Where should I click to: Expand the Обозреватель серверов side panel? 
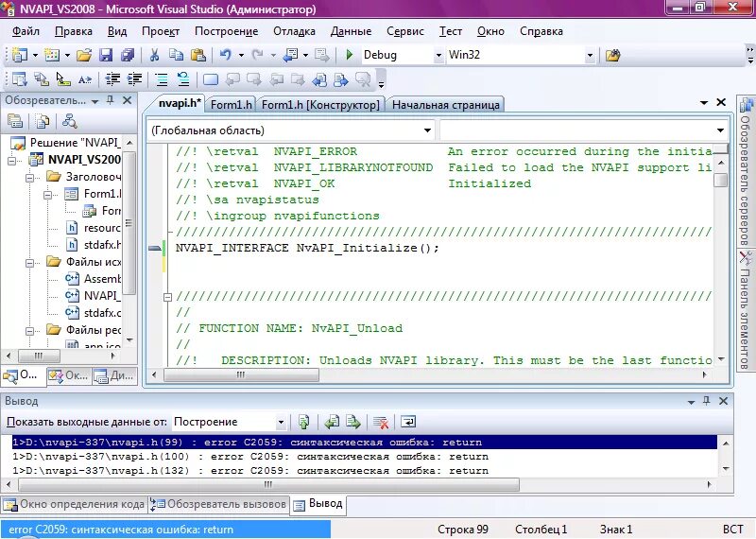coord(746,170)
